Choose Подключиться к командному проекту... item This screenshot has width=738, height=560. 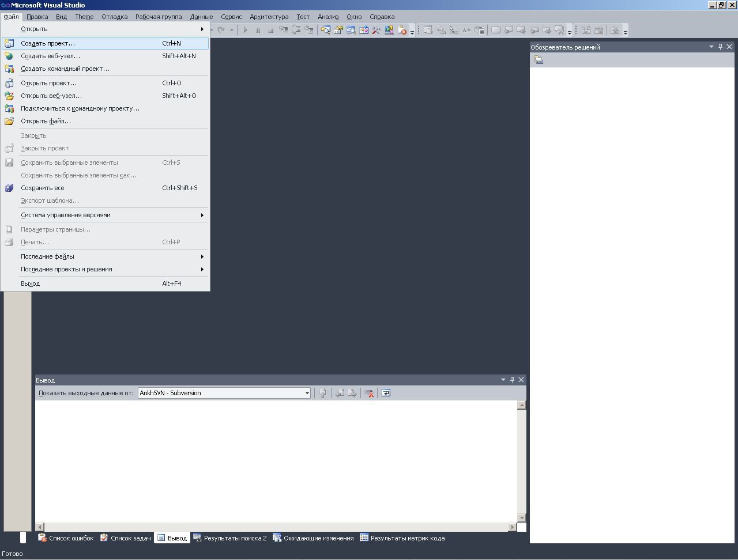click(x=106, y=108)
